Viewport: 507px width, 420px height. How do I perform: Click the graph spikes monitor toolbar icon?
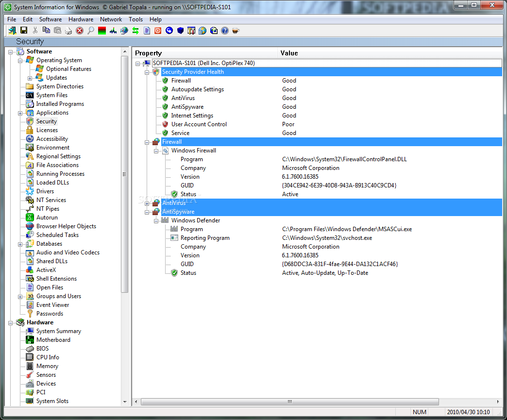tap(113, 31)
